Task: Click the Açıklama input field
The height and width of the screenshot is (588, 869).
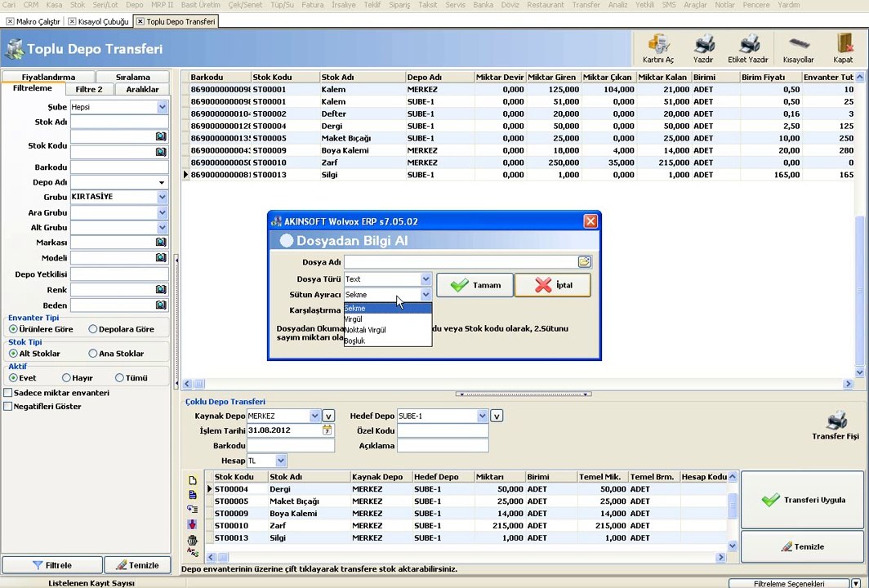Action: pos(443,446)
